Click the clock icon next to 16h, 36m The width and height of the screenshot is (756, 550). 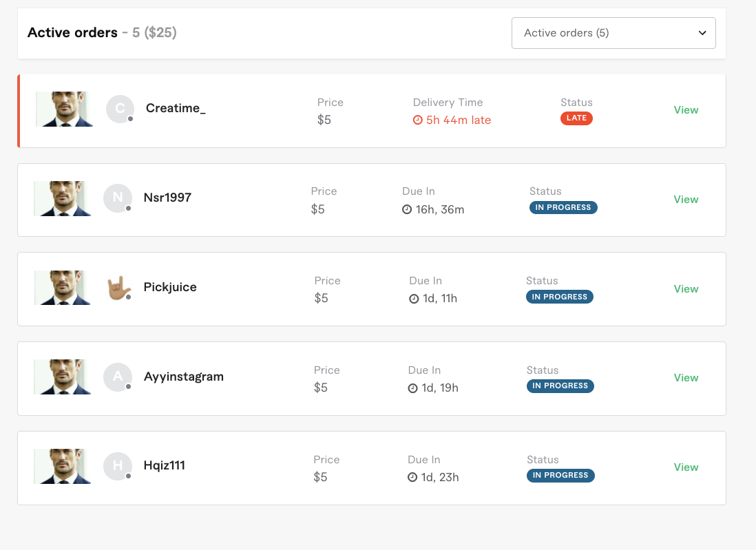[407, 209]
